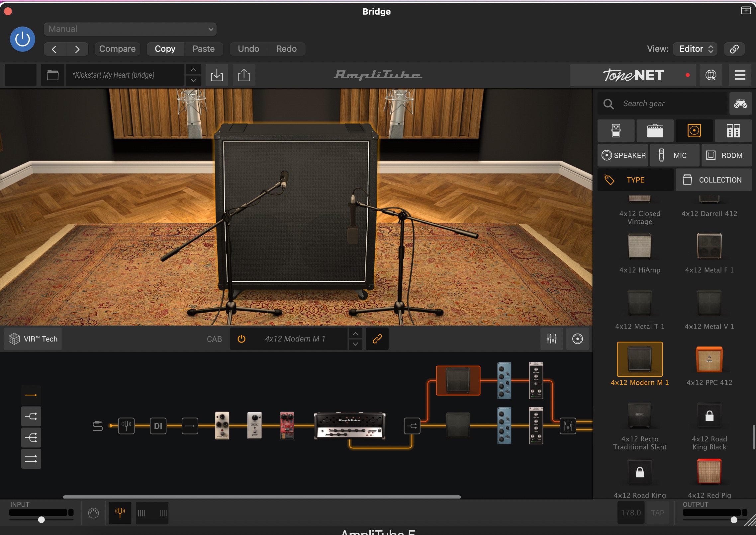Filter gear by TYPE
The width and height of the screenshot is (756, 535).
(635, 180)
